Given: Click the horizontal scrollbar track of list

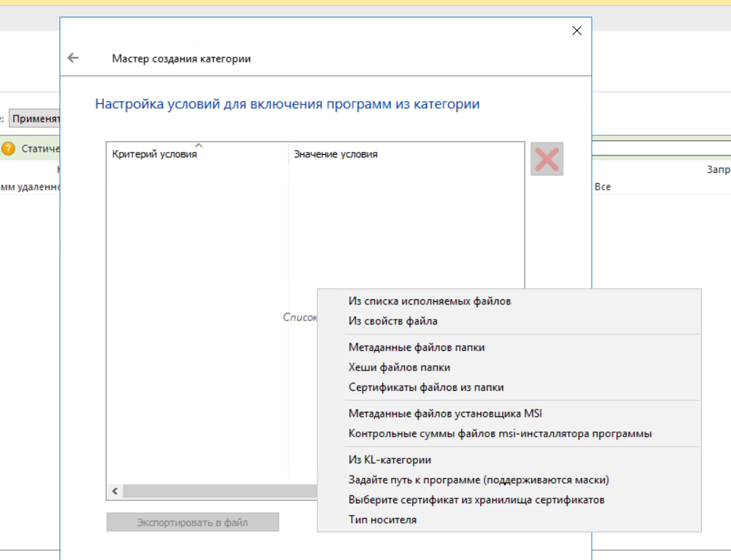Looking at the screenshot, I should click(219, 491).
